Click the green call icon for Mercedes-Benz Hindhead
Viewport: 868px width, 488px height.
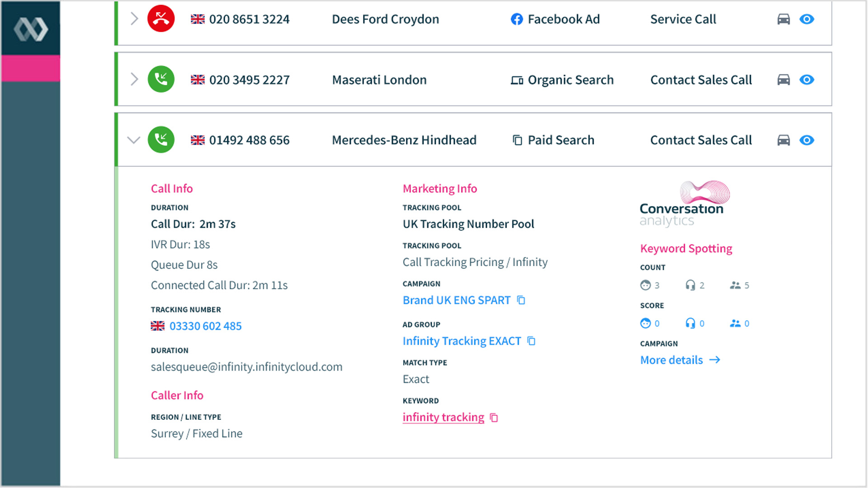pyautogui.click(x=161, y=140)
